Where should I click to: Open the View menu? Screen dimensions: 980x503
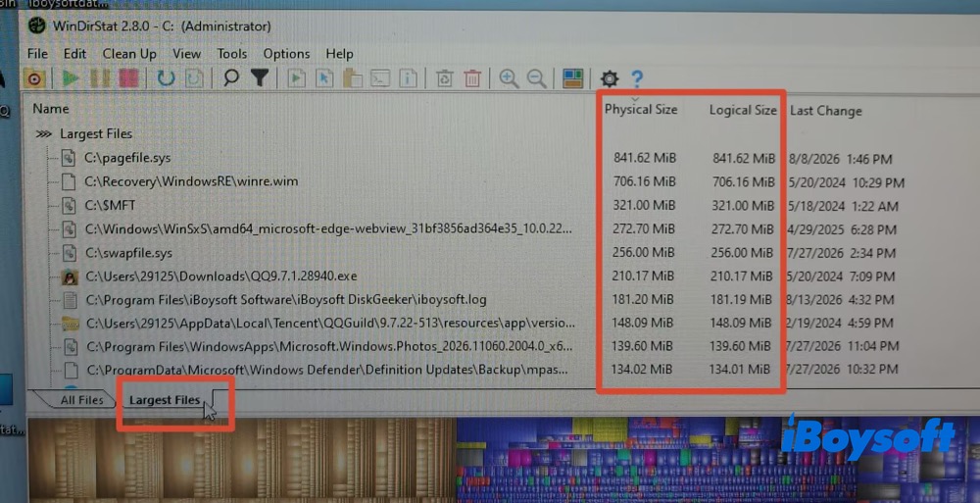coord(187,54)
